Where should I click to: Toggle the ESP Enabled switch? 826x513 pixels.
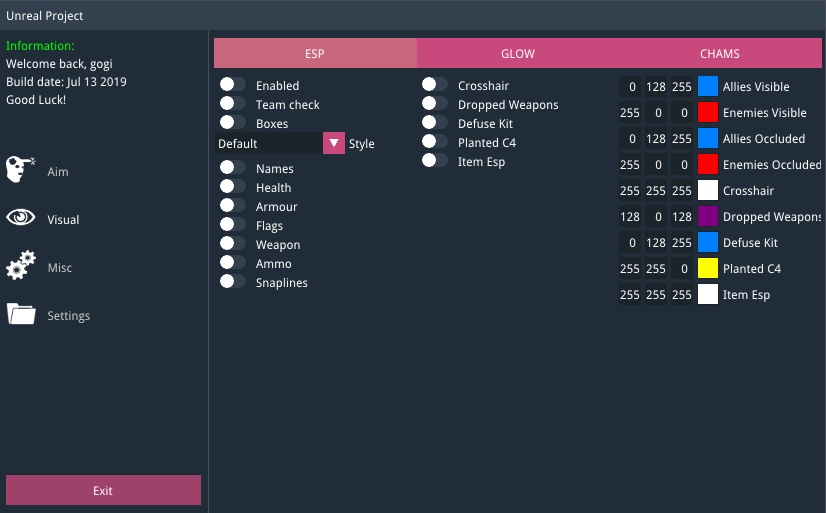point(233,86)
